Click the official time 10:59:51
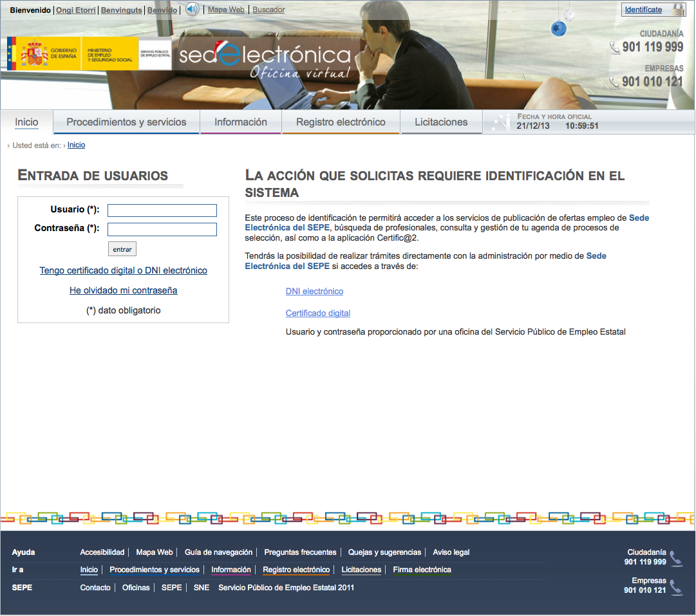Image resolution: width=696 pixels, height=616 pixels. (581, 126)
